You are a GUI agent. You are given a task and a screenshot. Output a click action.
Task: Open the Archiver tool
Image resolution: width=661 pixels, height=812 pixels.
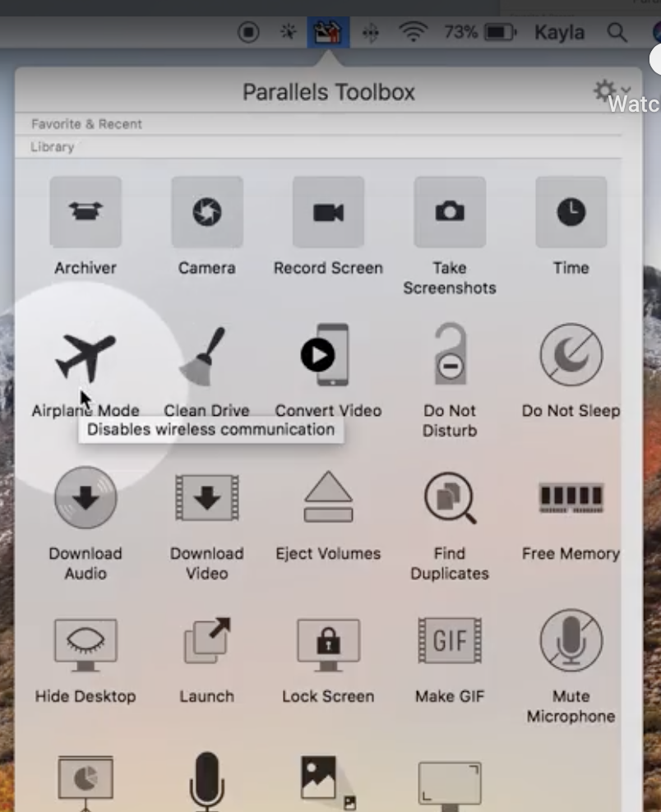coord(86,213)
